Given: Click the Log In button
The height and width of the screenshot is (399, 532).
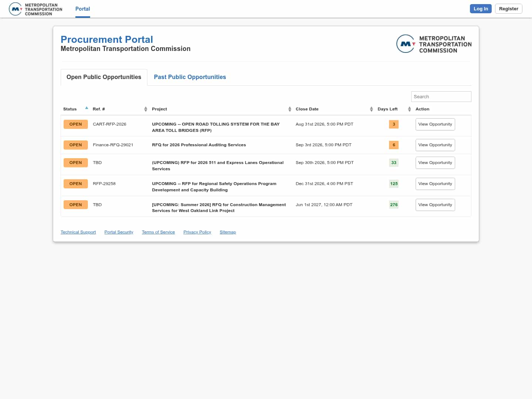Looking at the screenshot, I should [x=481, y=9].
